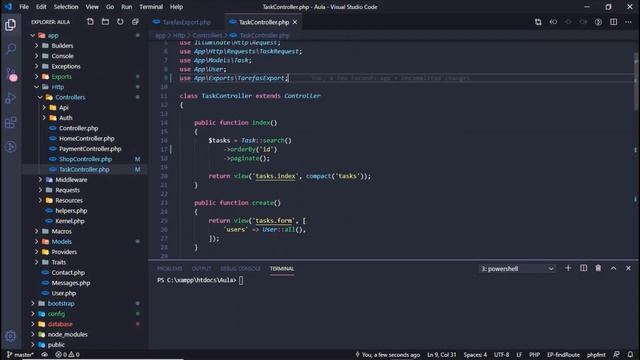Open ShopController.php in Explorer

click(85, 159)
